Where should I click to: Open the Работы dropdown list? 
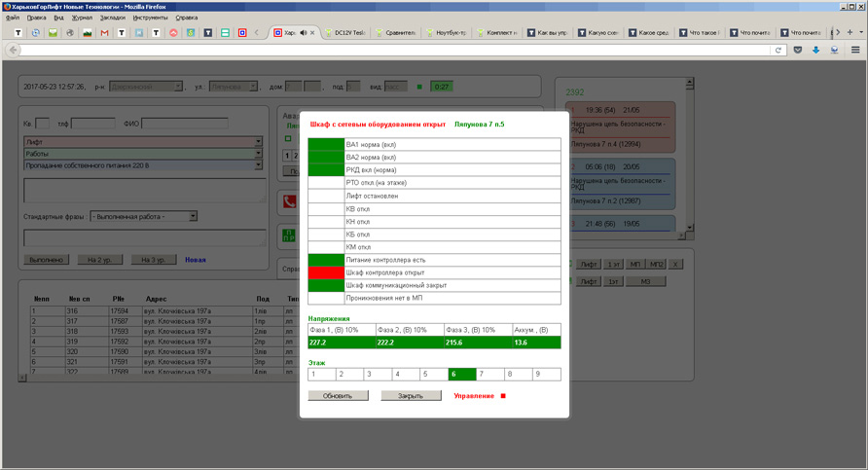pos(258,154)
